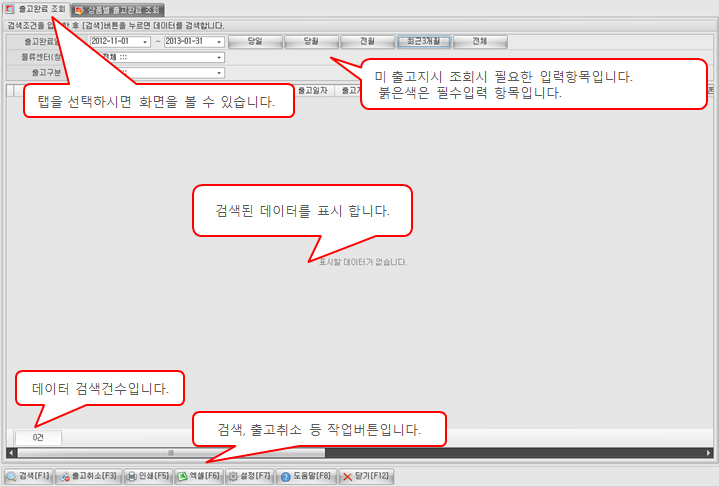The height and width of the screenshot is (487, 719).
Task: Click the horizontal scrollbar thumb
Action: click(171, 453)
